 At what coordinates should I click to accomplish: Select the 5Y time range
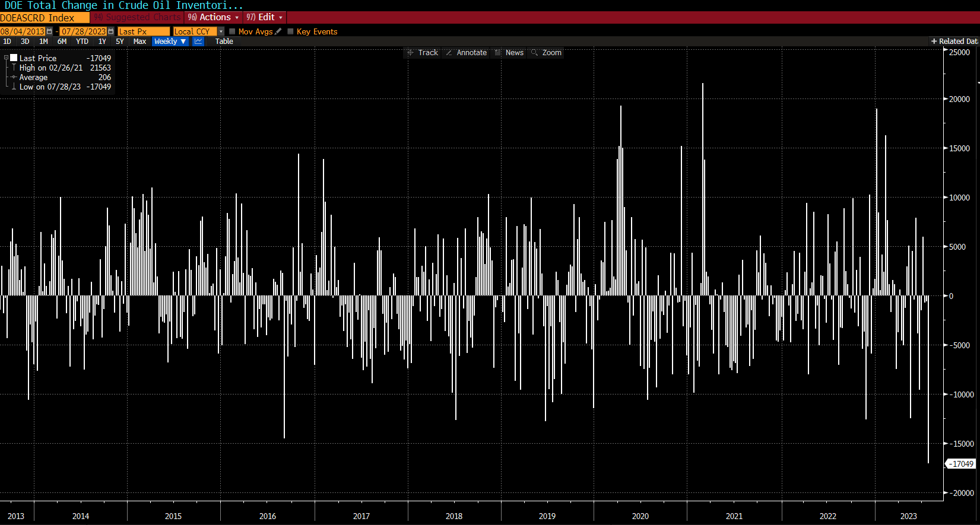120,42
